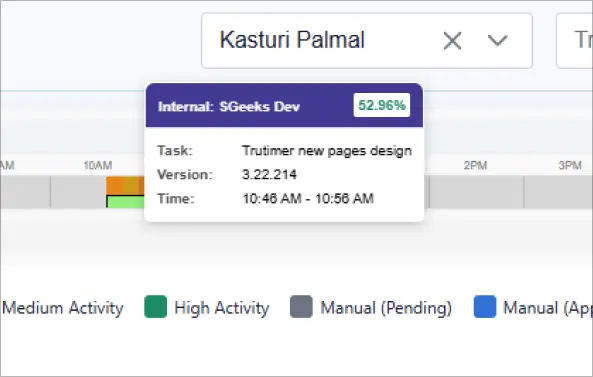Image resolution: width=593 pixels, height=377 pixels.
Task: Click the High Activity legend label
Action: [222, 308]
